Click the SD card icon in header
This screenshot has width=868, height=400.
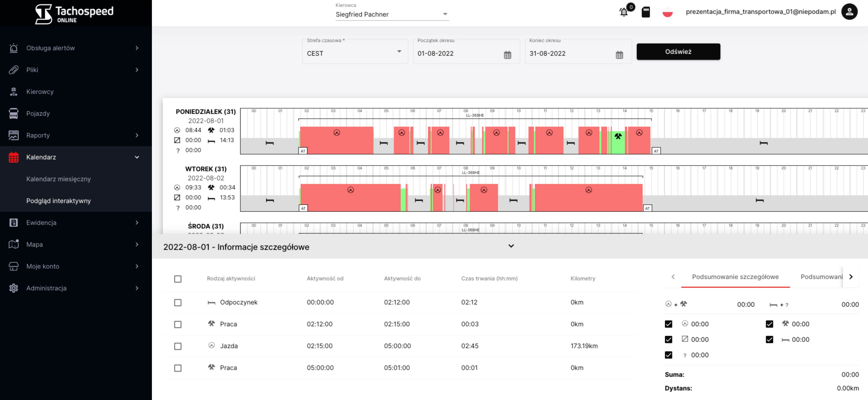[x=646, y=12]
